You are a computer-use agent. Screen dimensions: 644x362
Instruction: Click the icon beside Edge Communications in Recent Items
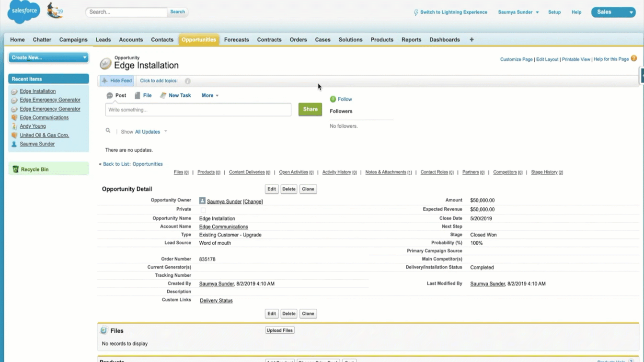tap(14, 117)
